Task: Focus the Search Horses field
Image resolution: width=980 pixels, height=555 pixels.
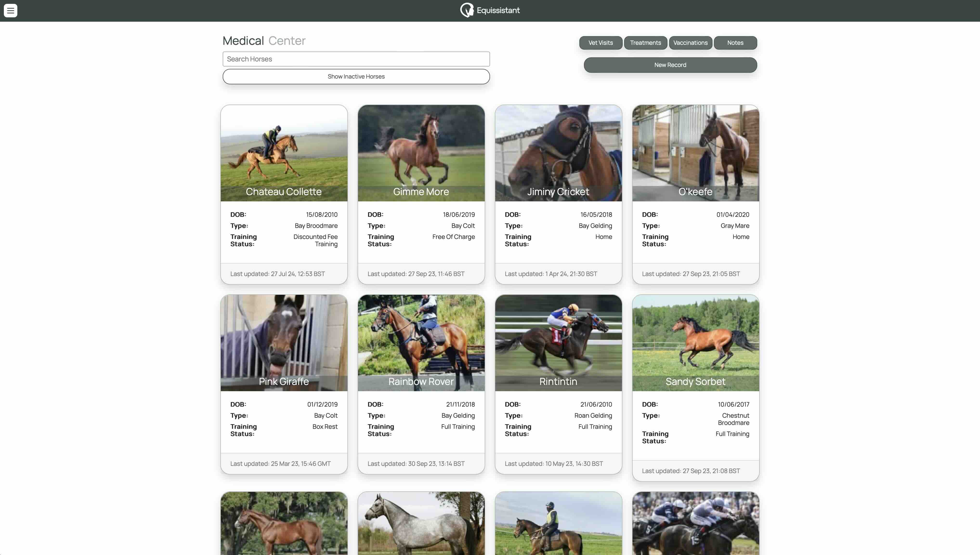Action: click(356, 59)
